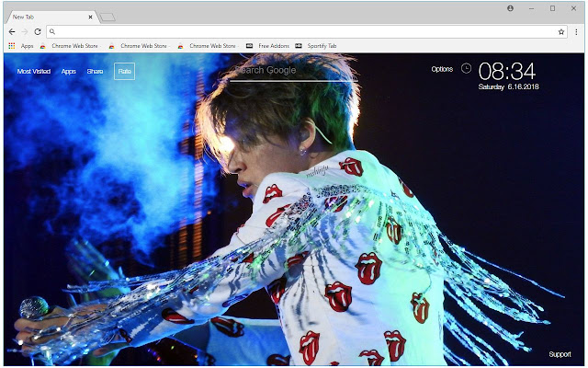Click the clock icon next to Options

tap(466, 68)
